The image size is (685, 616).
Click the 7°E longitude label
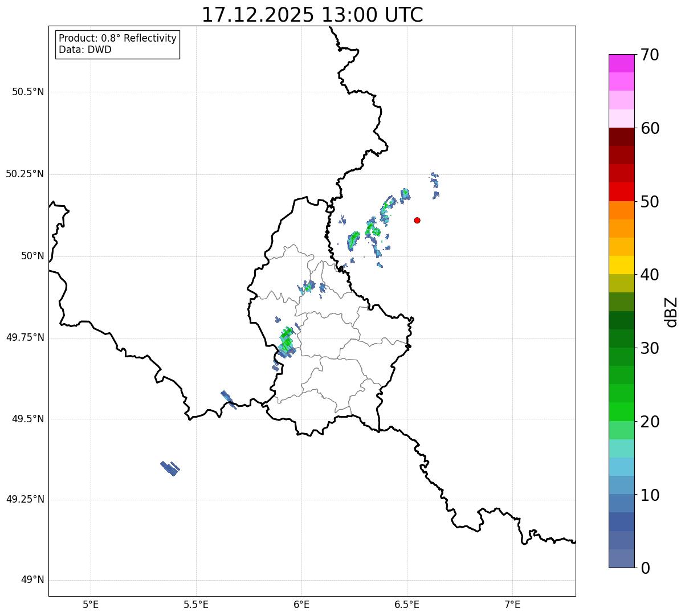coord(512,605)
